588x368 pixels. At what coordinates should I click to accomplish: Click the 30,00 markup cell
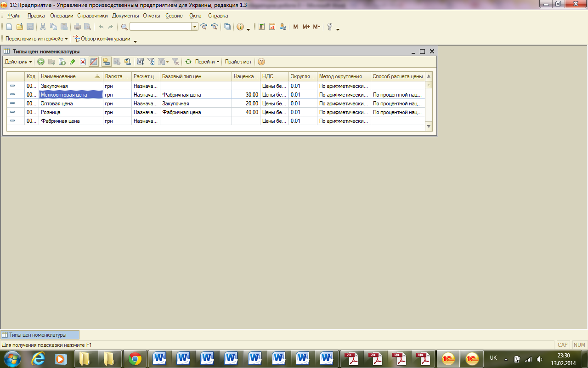tap(246, 95)
